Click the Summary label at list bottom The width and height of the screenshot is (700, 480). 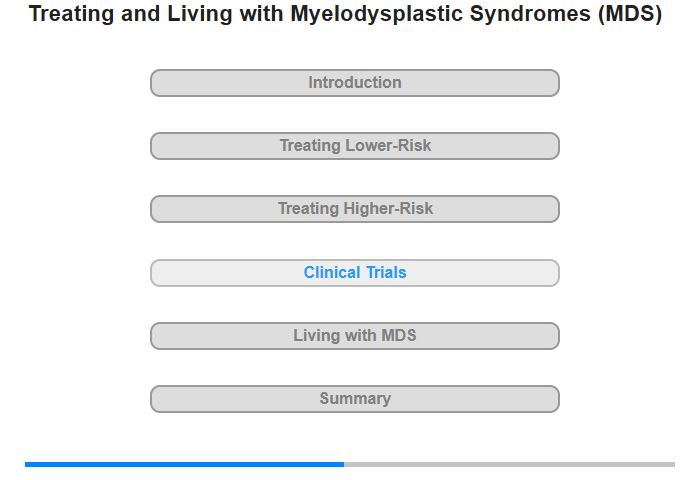point(355,398)
